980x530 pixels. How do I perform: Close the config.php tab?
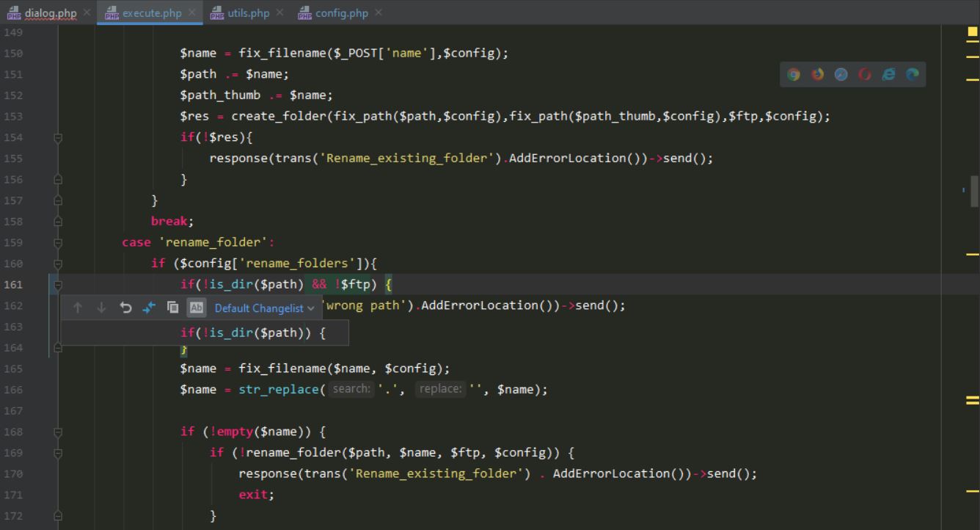tap(379, 13)
